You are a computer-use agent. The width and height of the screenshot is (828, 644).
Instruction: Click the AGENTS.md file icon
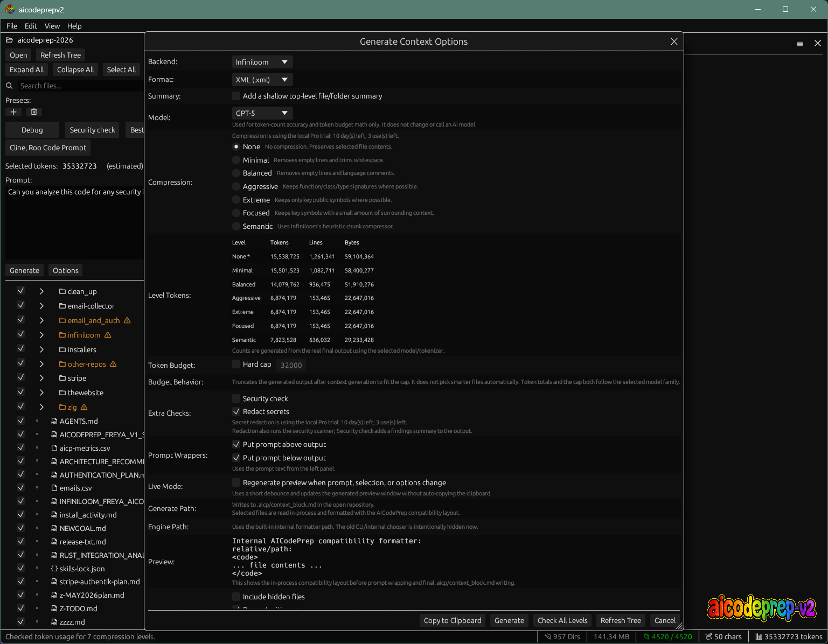click(x=54, y=421)
